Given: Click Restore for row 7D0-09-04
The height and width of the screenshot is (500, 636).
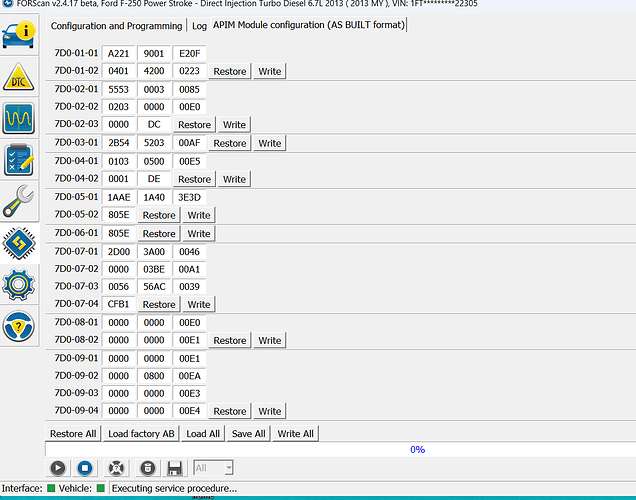Looking at the screenshot, I should [230, 411].
